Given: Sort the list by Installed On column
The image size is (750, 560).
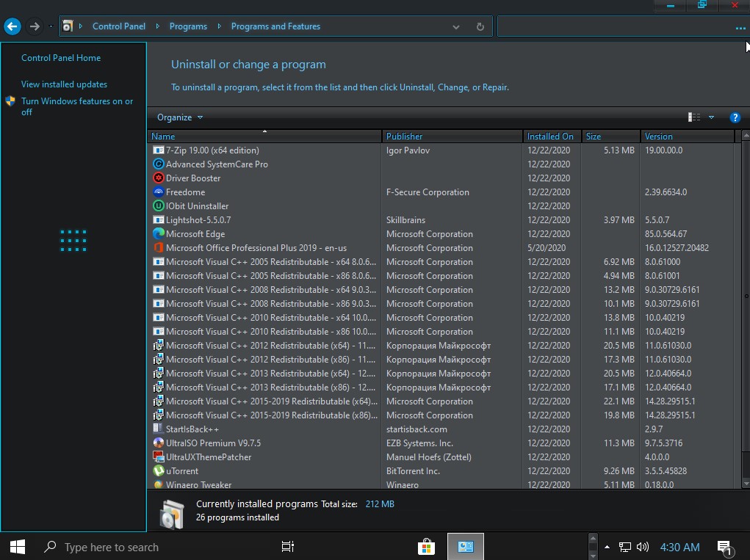Looking at the screenshot, I should (552, 137).
